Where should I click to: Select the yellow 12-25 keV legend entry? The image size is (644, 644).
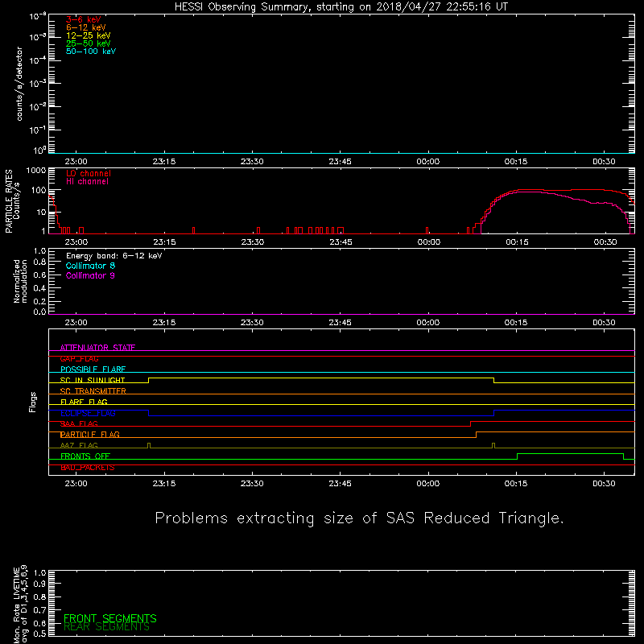(x=89, y=35)
